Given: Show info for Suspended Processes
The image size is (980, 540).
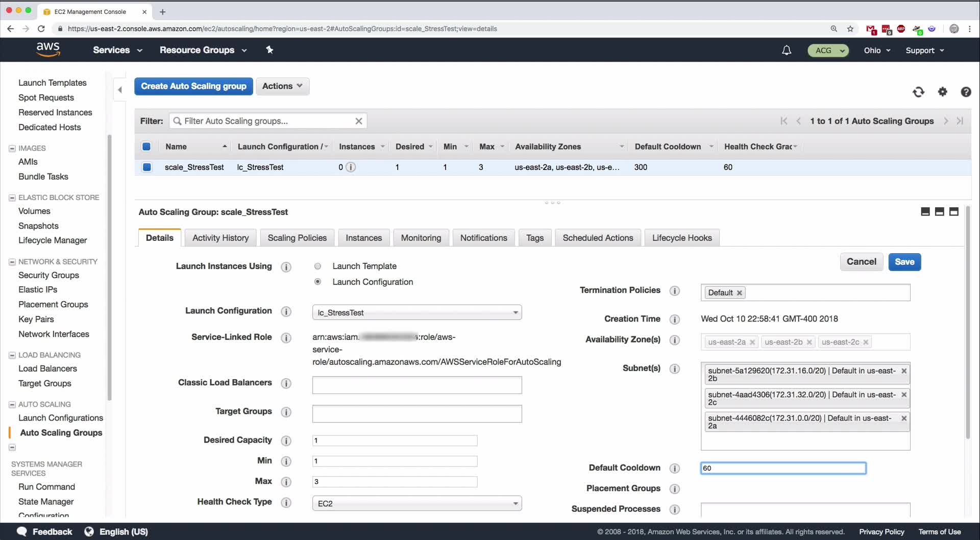Looking at the screenshot, I should pyautogui.click(x=675, y=509).
